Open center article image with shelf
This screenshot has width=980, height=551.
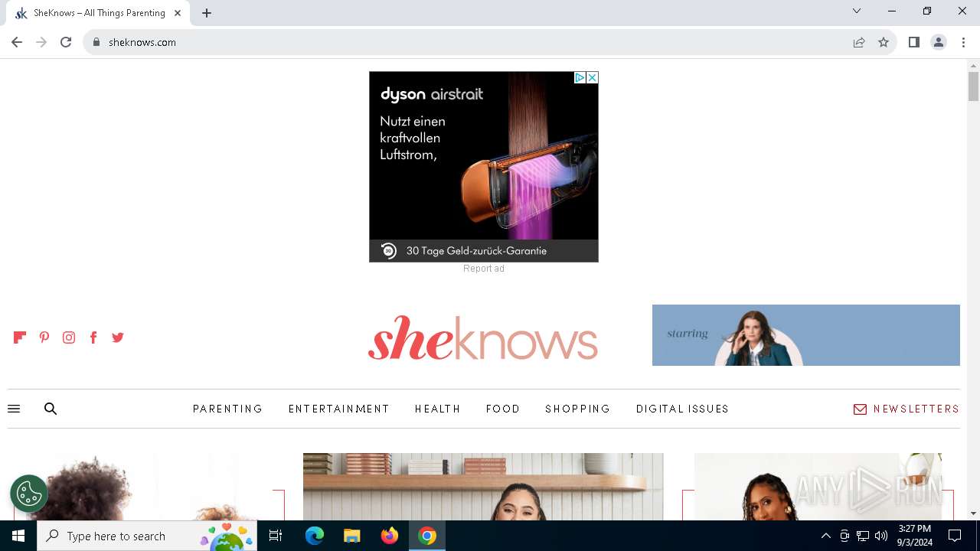483,487
